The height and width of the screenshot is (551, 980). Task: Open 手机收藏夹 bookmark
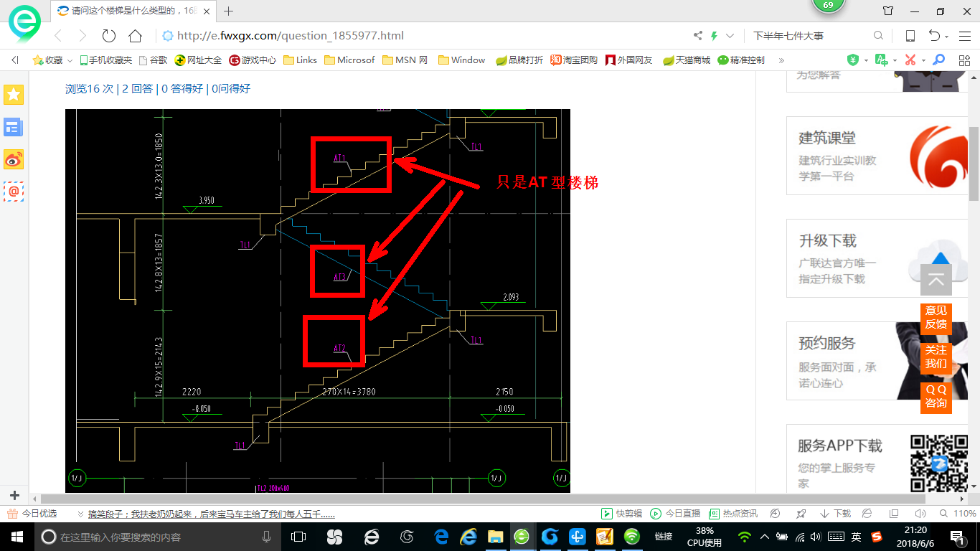pos(105,60)
